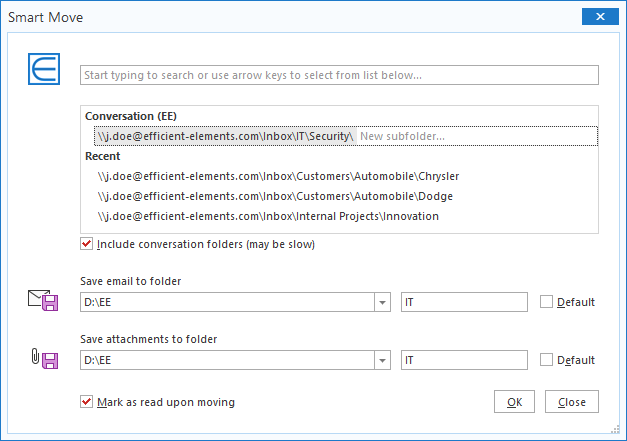Click the save attachments paperclip disk icon
Image resolution: width=627 pixels, height=441 pixels.
44,359
